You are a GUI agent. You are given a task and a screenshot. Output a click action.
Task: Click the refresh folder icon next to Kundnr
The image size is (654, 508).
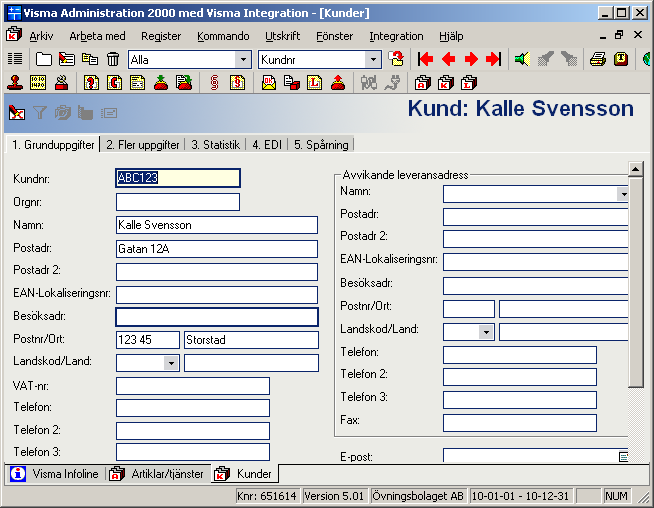(x=396, y=59)
